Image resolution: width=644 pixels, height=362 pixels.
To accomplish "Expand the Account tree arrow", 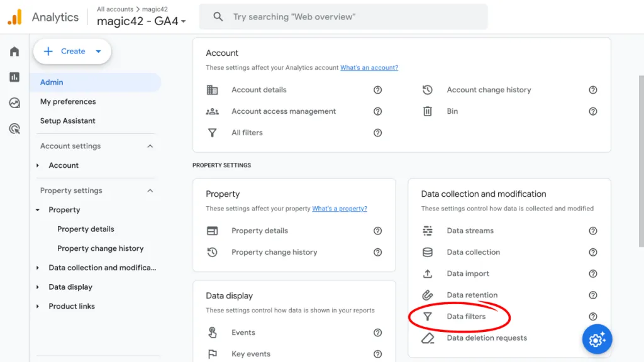I will coord(37,165).
